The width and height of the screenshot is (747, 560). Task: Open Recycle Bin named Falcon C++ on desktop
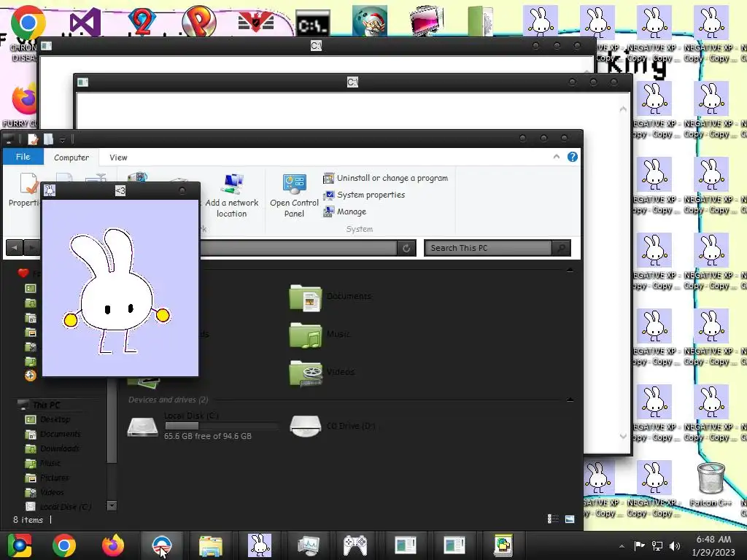point(711,478)
